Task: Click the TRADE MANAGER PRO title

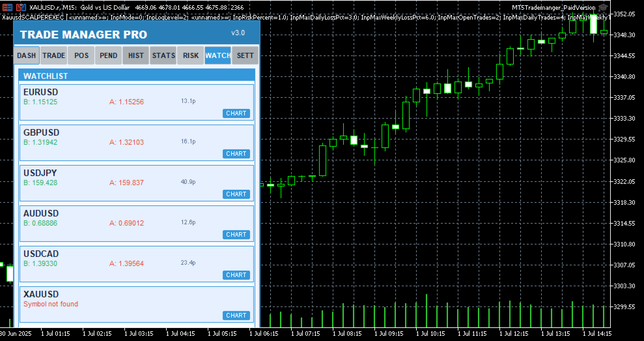Action: (x=83, y=35)
